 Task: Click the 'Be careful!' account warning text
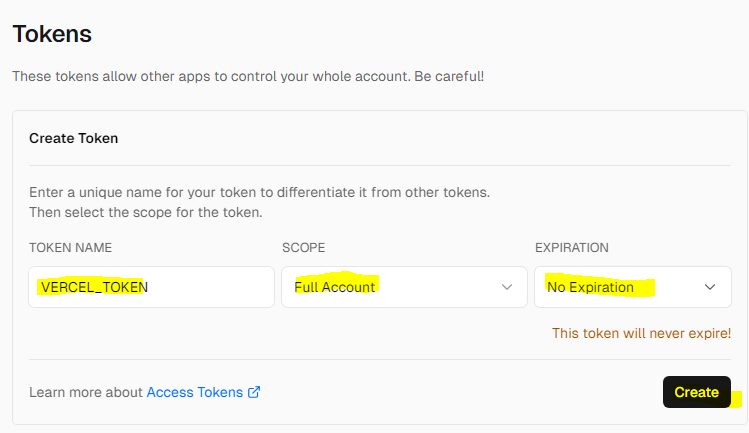[x=449, y=76]
